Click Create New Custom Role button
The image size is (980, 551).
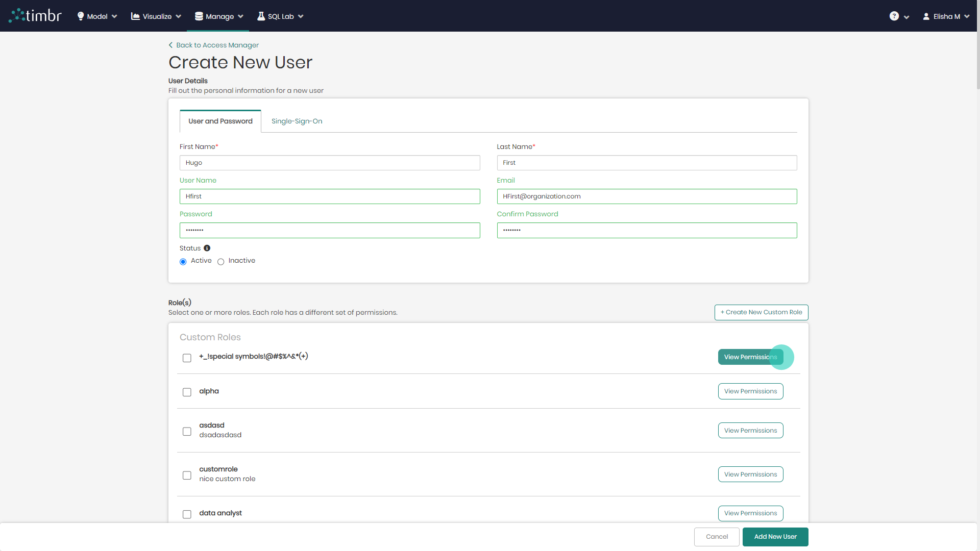[761, 312]
